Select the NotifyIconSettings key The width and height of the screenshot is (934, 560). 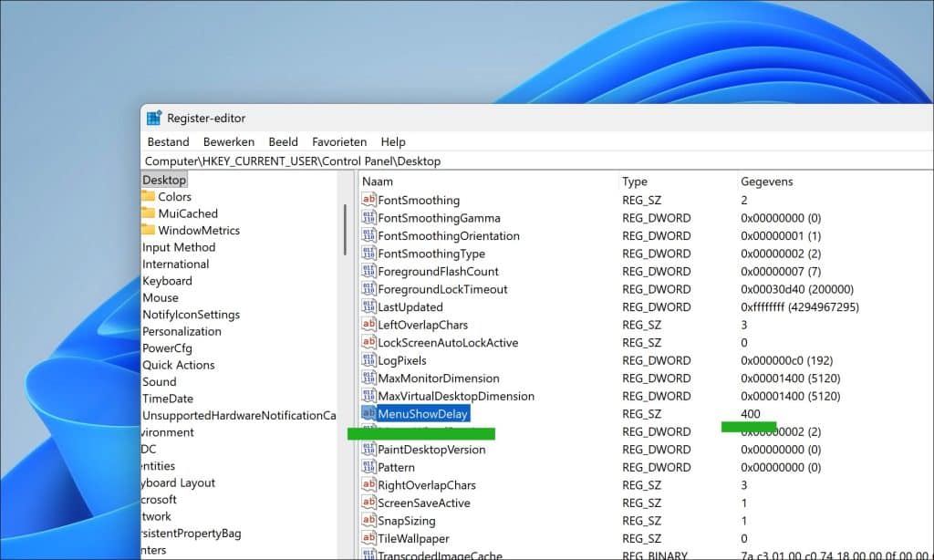pyautogui.click(x=192, y=315)
